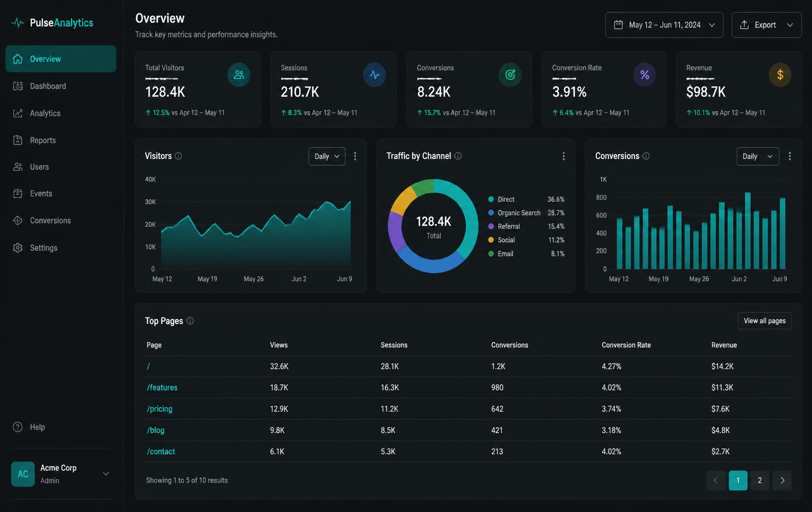Viewport: 812px width, 512px height.
Task: Click the $14.2K revenue cell
Action: (x=723, y=366)
